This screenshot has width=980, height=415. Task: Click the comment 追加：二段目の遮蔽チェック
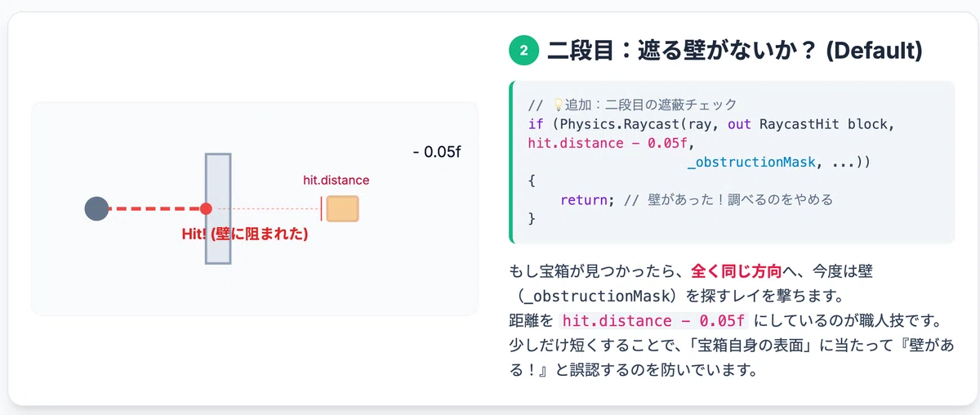coord(651,105)
